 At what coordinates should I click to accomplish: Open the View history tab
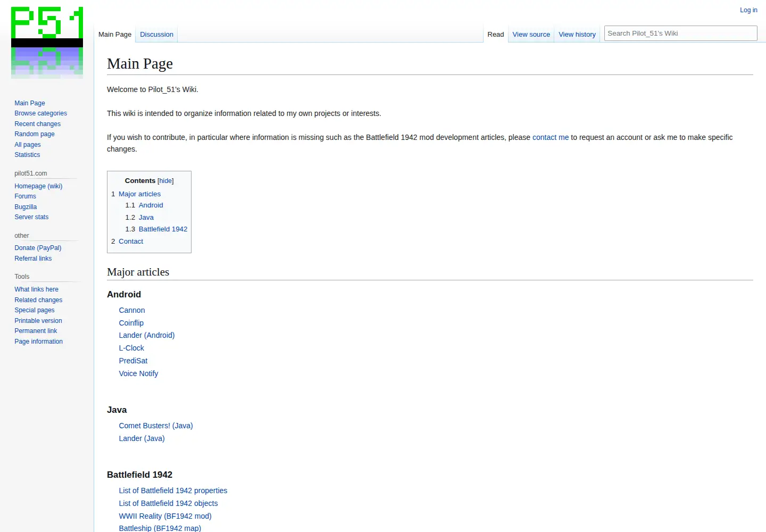click(x=577, y=35)
